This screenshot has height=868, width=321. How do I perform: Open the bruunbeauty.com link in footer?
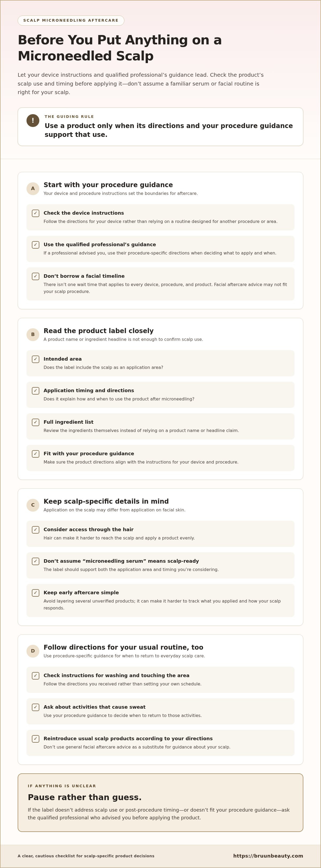click(x=268, y=856)
